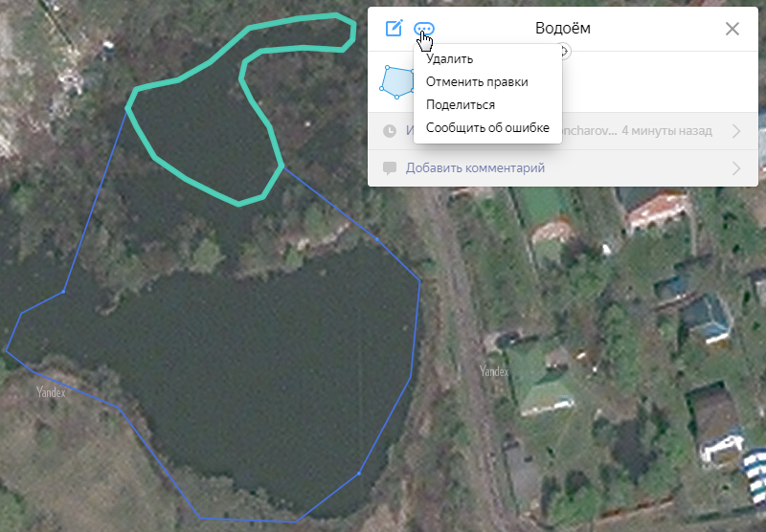Click inside the large blue-outlined pond
Screen dimensions: 766x532
(254, 371)
